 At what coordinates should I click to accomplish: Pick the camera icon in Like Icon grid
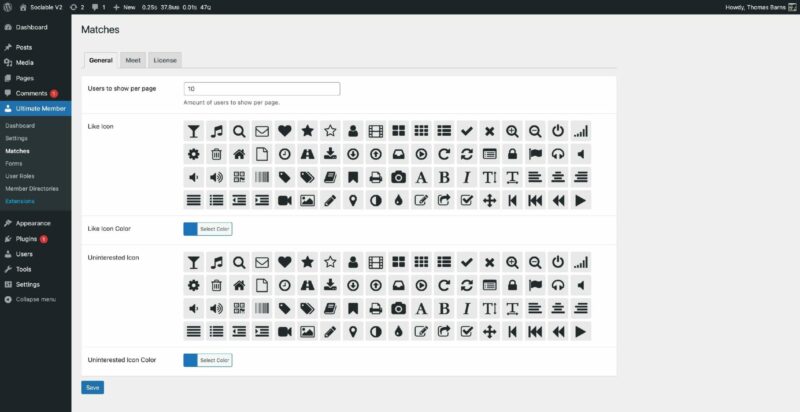[x=398, y=177]
